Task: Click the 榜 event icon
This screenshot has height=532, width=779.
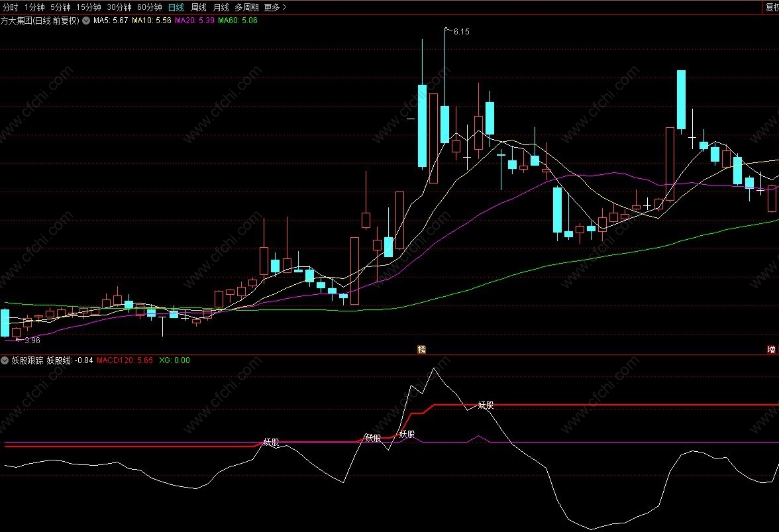Action: (422, 349)
